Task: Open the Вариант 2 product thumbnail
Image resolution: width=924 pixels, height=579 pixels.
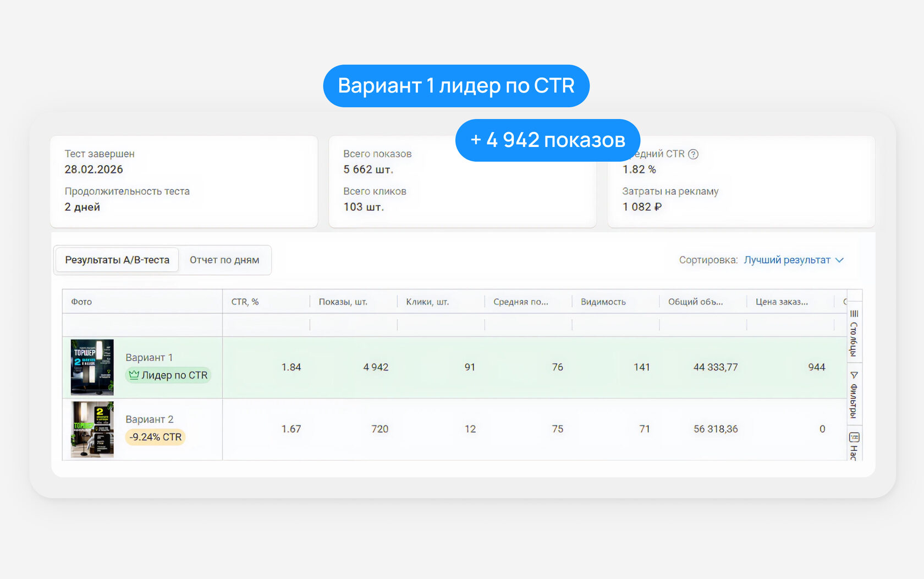Action: tap(92, 429)
